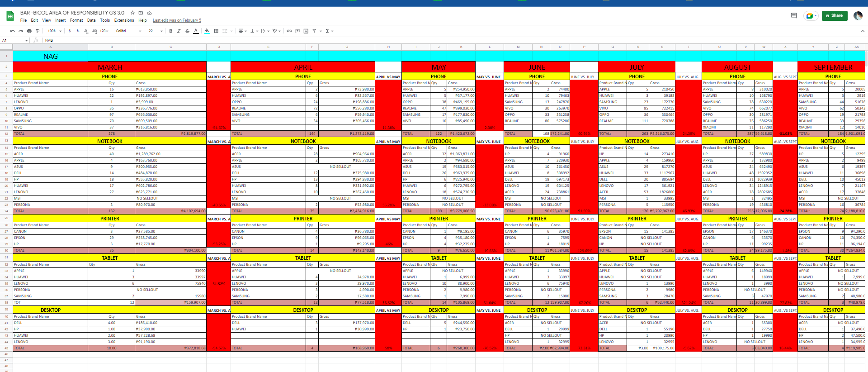The height and width of the screenshot is (372, 868).
Task: Open the Google Sheets home logo
Action: 10,16
